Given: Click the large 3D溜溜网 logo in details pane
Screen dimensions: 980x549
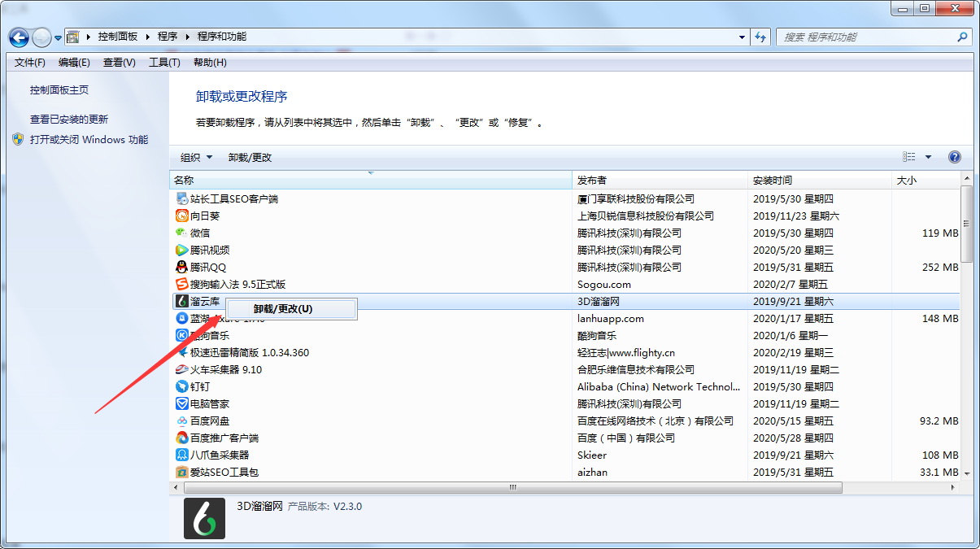Looking at the screenshot, I should pyautogui.click(x=204, y=518).
